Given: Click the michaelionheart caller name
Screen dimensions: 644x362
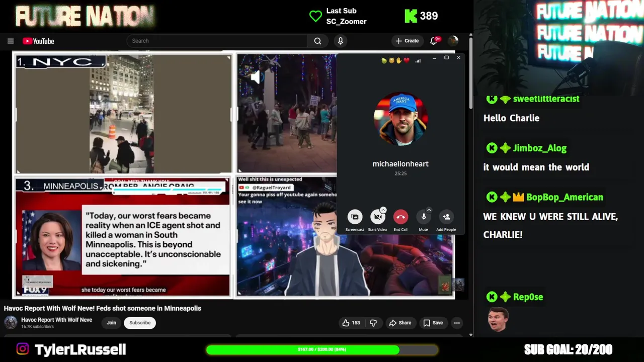Looking at the screenshot, I should (x=400, y=163).
